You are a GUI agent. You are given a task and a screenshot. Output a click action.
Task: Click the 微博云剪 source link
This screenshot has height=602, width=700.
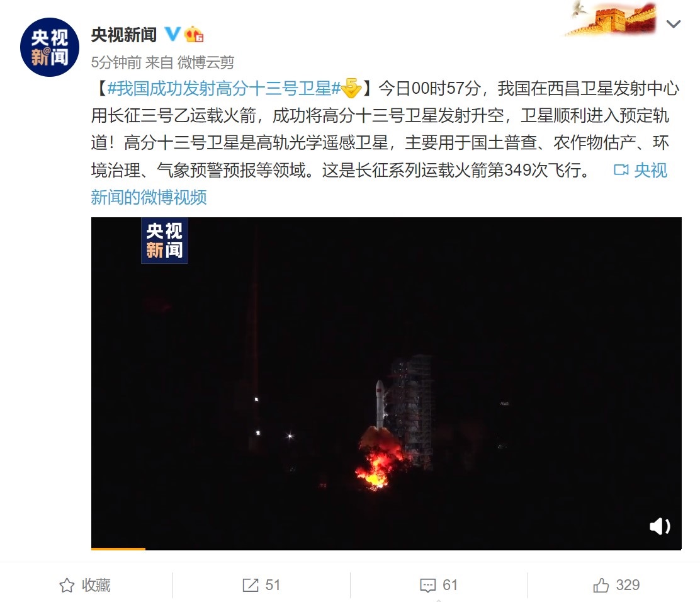pos(206,62)
